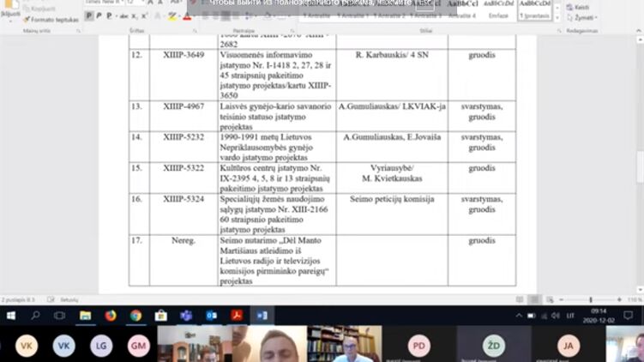Click the Word icon on the taskbar
Screen dimensions: 644x362
pos(262,316)
